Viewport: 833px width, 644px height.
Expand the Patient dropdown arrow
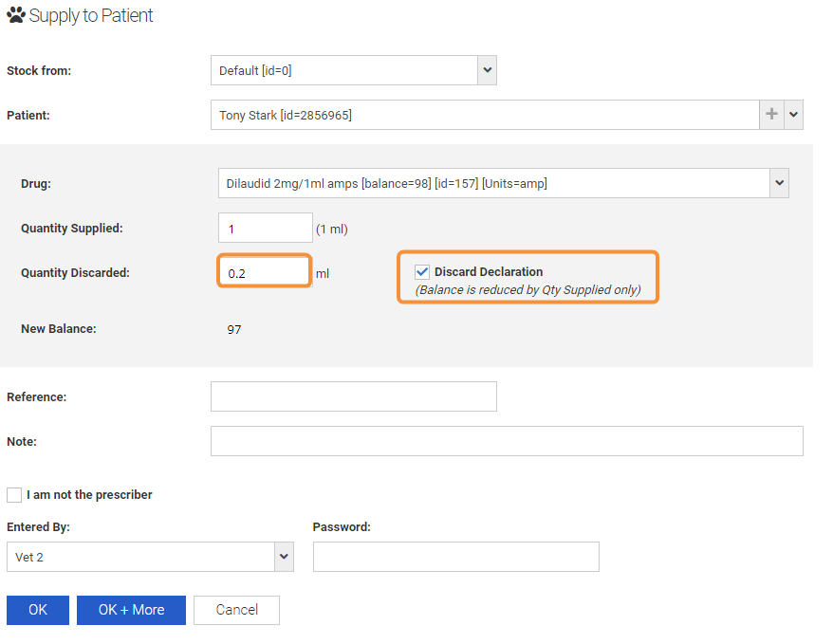793,115
